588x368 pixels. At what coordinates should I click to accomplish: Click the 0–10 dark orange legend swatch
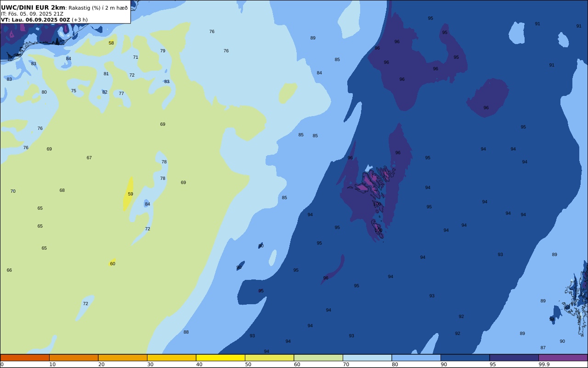[25, 357]
